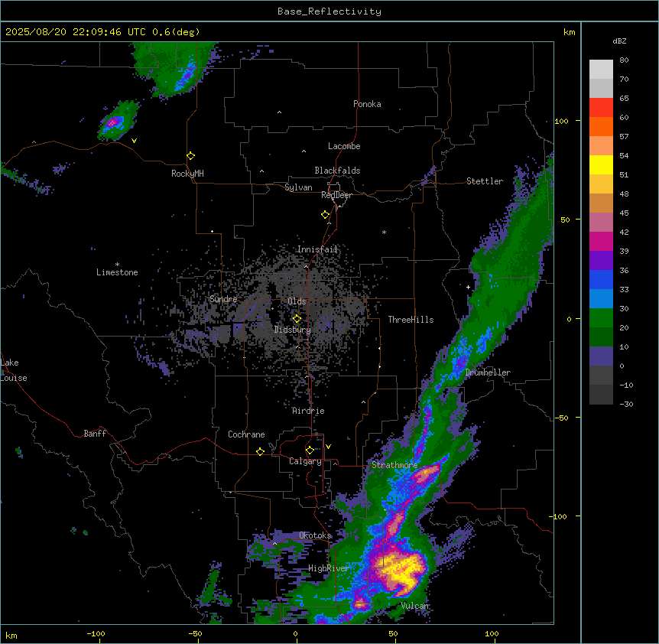Pick the magenta 39-42 dBZ legend swatch
The image size is (659, 644).
click(601, 241)
